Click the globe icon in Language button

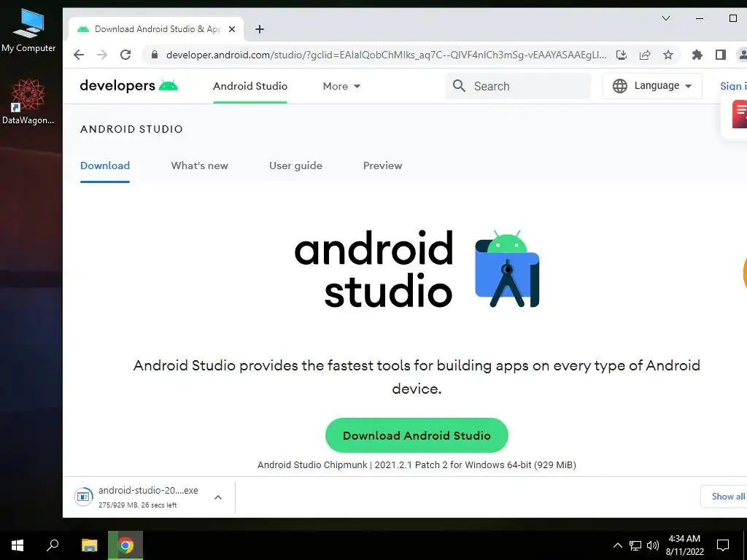click(620, 86)
